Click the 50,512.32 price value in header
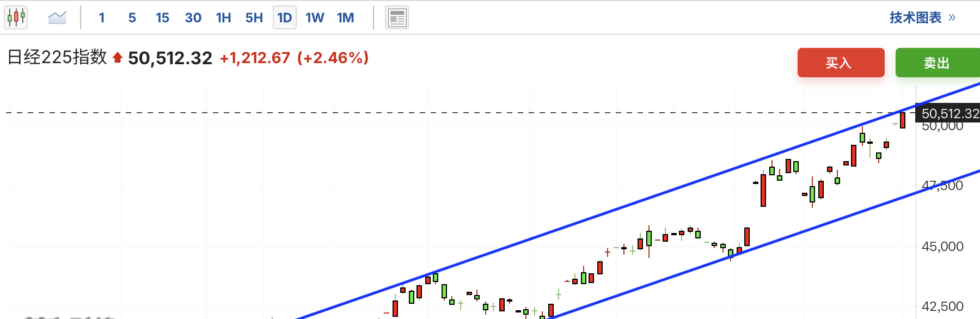Screen dimensions: 980x319 tap(170, 58)
